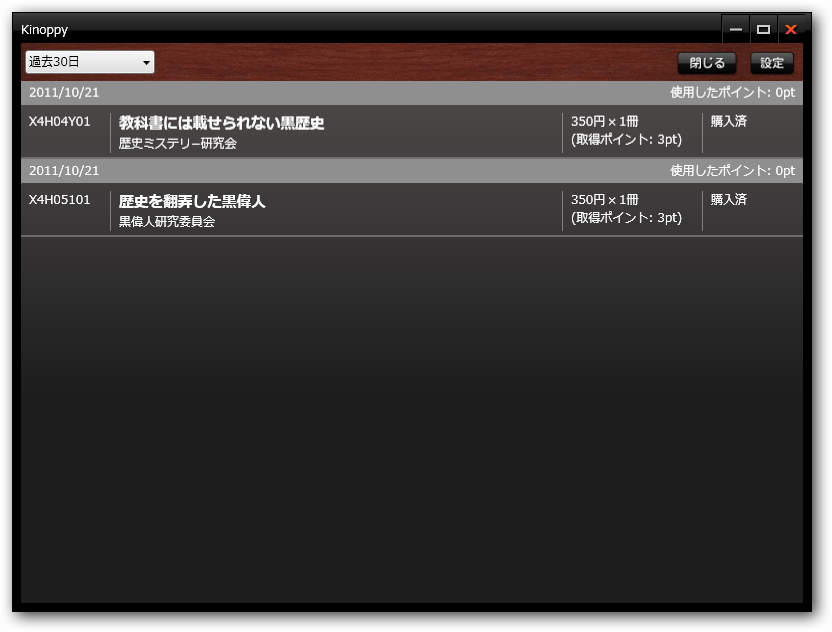Click the 取得ポイント: 3pt label under the second price
Viewport: 832px width, 632px height.
tap(625, 217)
